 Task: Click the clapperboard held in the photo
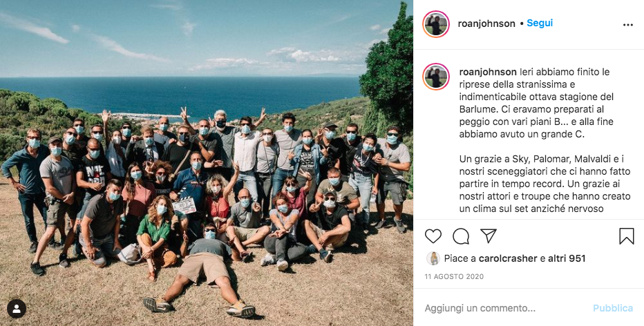184,205
